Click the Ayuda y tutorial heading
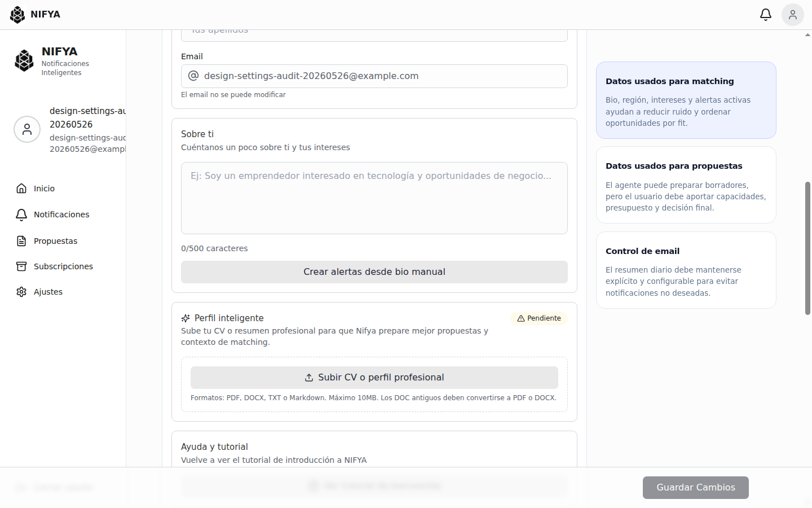 click(x=214, y=447)
